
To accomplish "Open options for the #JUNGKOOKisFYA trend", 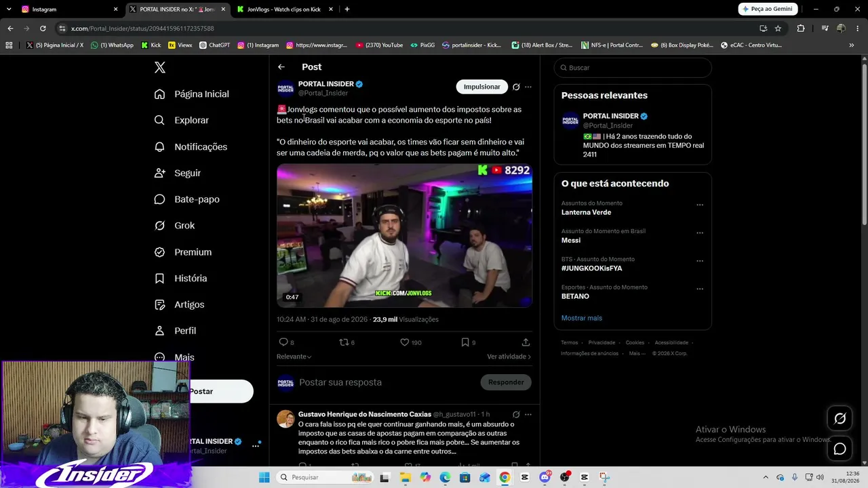I will point(700,261).
